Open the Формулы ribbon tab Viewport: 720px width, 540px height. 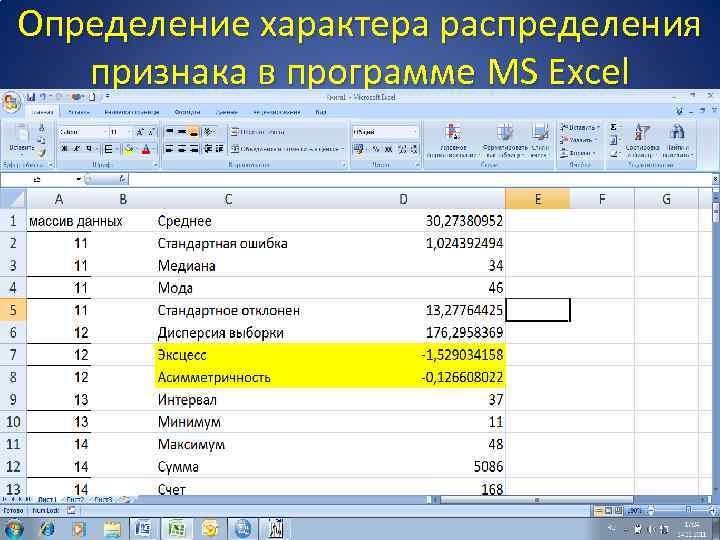(x=187, y=112)
